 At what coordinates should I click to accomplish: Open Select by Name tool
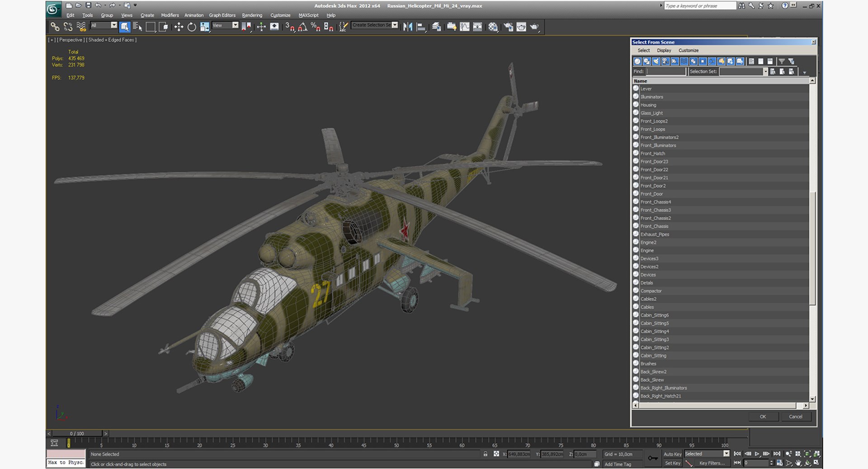(x=137, y=27)
